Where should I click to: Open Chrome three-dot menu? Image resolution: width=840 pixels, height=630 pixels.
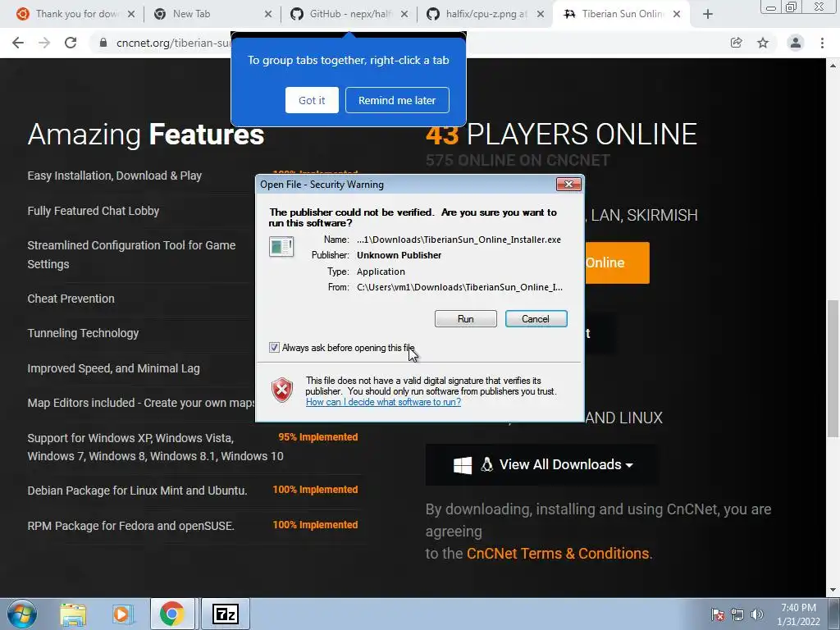(x=822, y=43)
